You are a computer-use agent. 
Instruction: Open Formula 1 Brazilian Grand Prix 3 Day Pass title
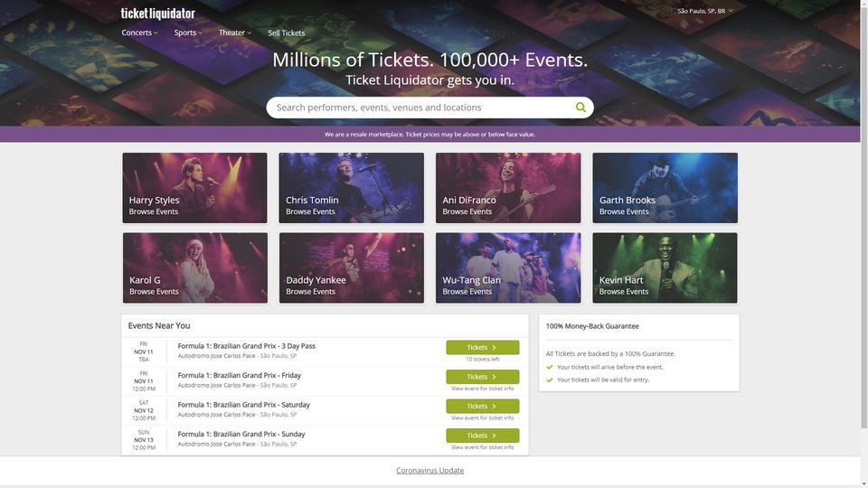246,346
